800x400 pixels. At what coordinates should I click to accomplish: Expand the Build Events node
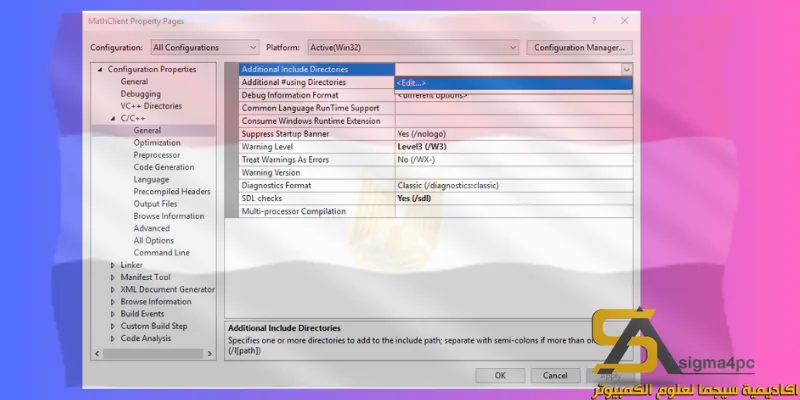point(113,314)
